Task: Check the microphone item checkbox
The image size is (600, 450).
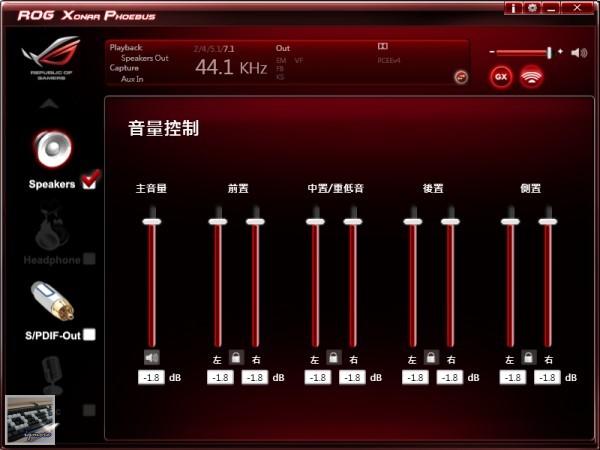Action: [90, 410]
